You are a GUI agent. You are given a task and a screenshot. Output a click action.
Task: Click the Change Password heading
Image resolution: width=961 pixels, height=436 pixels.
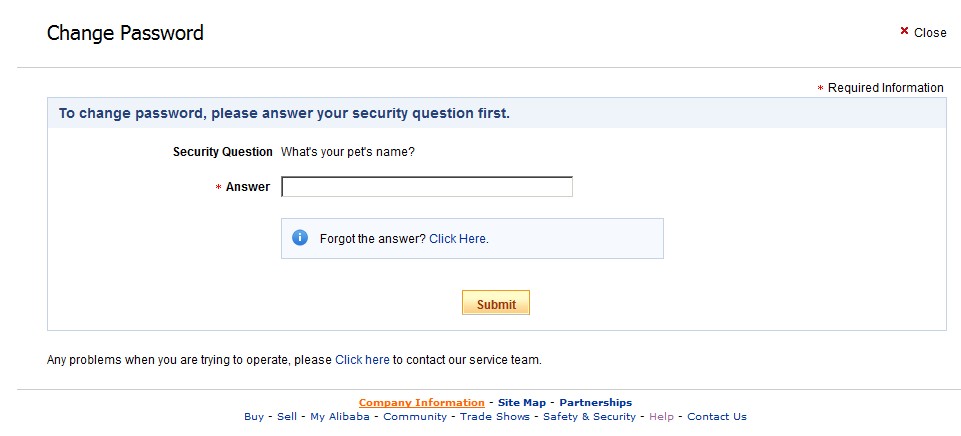(125, 33)
